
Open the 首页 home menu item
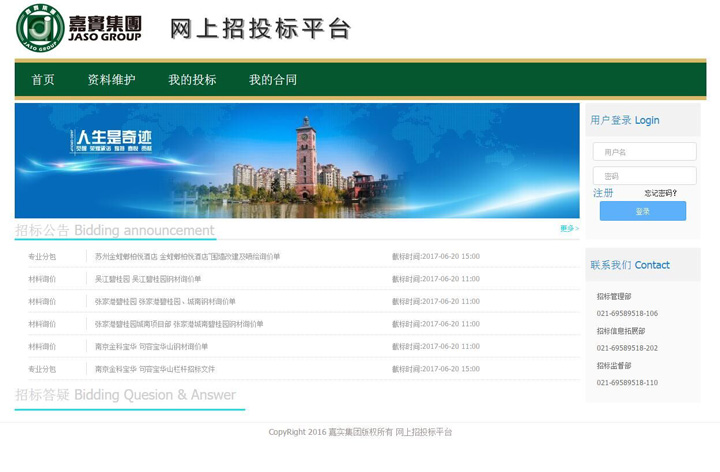tap(43, 80)
